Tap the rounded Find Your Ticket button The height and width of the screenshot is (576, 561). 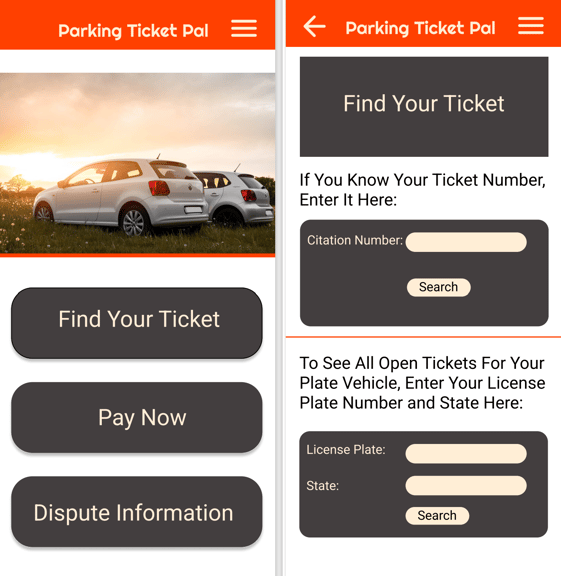tap(137, 323)
